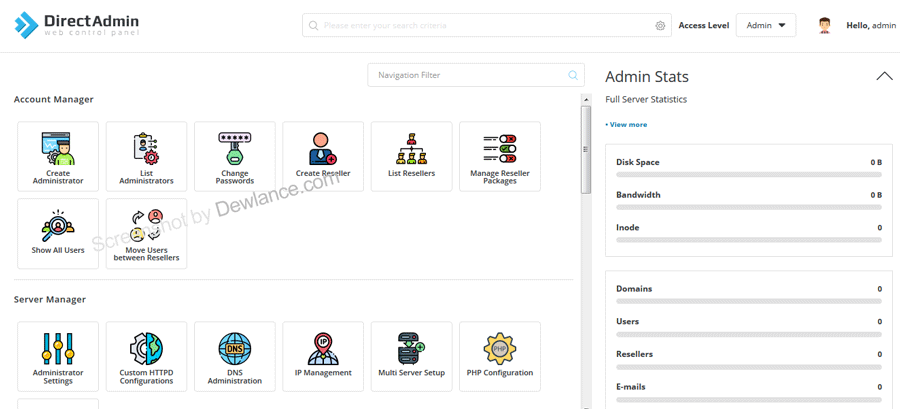Image resolution: width=900 pixels, height=409 pixels.
Task: Open IP Management tile
Action: [323, 356]
